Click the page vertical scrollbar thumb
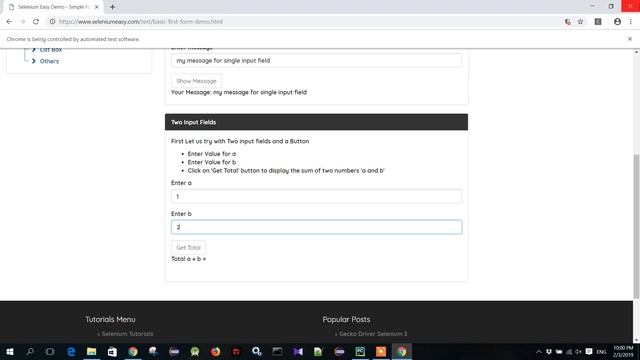 636,227
